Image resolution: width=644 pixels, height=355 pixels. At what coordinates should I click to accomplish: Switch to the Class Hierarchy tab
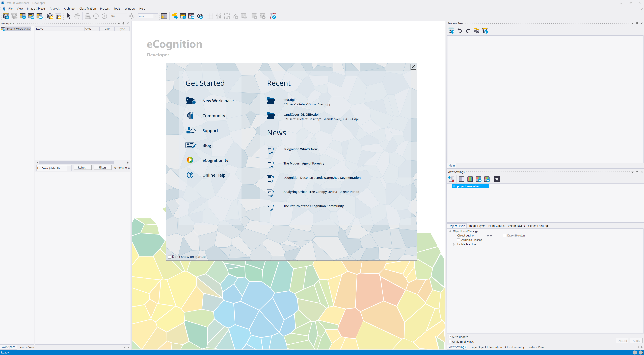(x=515, y=347)
